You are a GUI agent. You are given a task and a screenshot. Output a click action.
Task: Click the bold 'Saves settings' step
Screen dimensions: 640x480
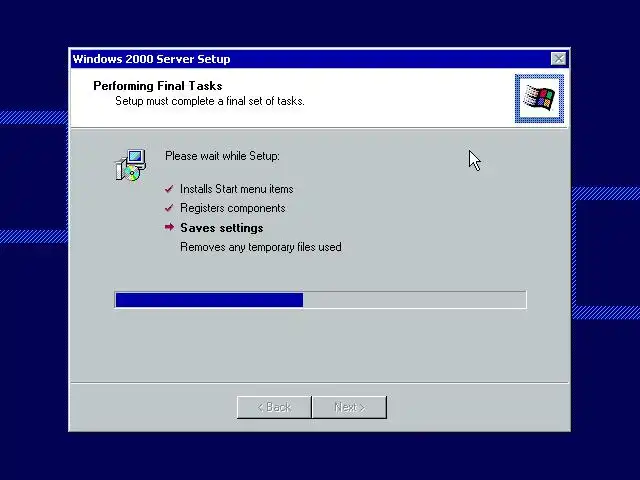(x=222, y=228)
